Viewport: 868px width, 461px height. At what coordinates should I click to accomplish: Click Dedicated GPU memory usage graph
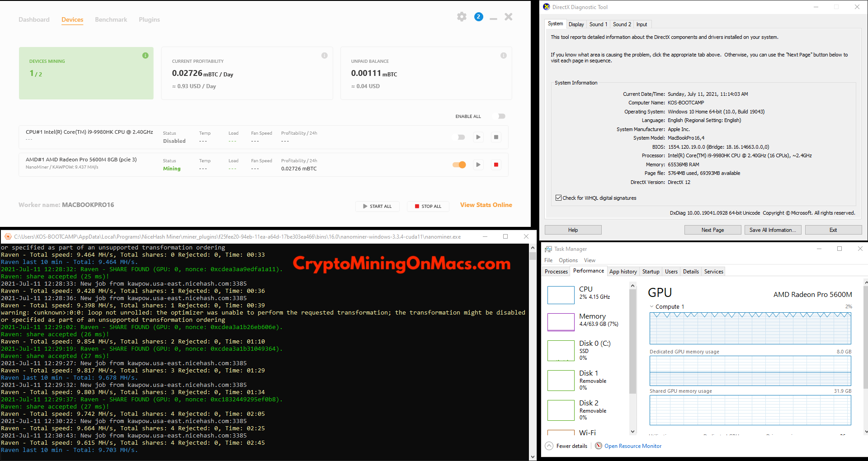click(750, 371)
